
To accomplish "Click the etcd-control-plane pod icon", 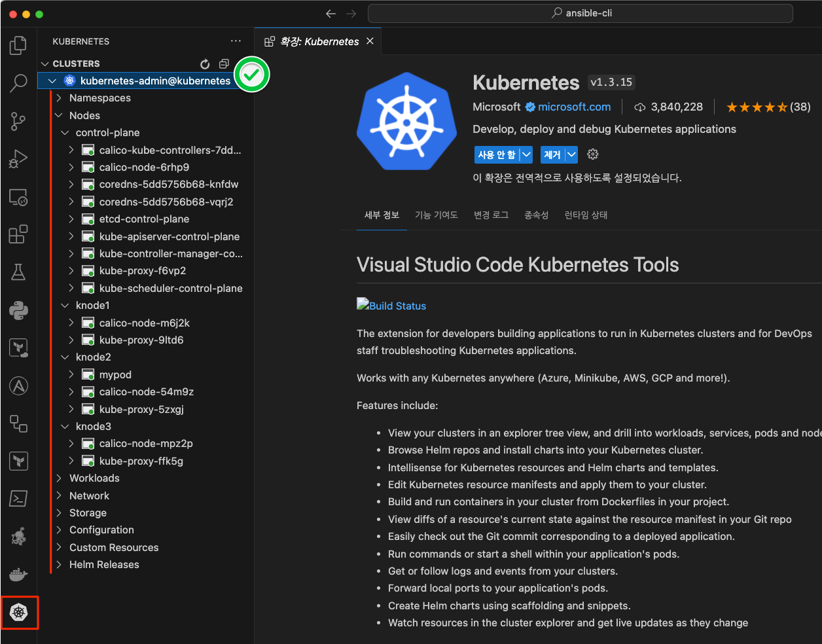I will click(88, 219).
